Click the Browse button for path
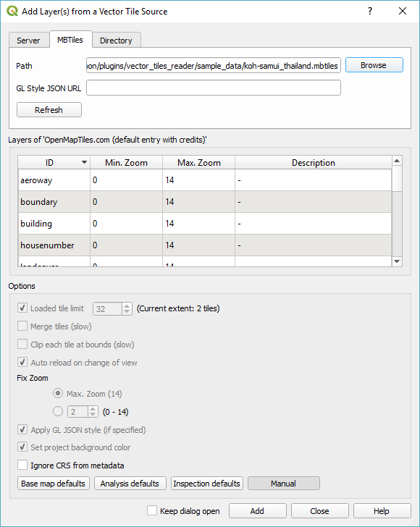The image size is (420, 527). click(374, 65)
